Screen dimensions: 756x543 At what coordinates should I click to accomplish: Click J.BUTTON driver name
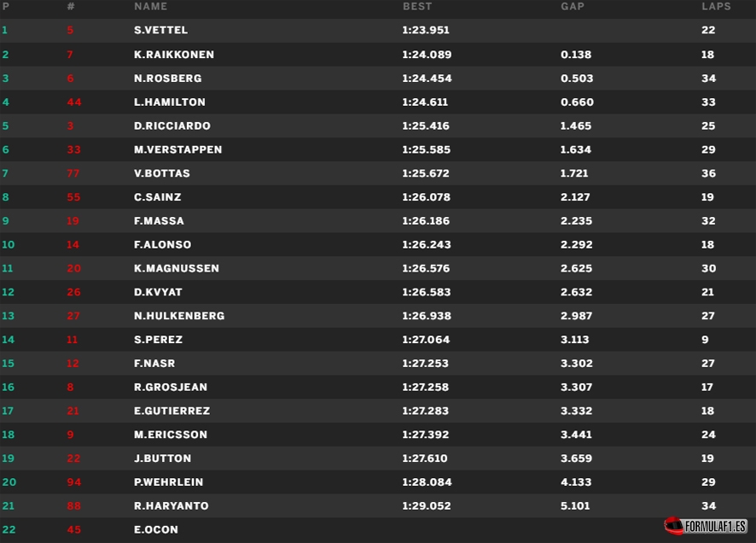point(162,458)
